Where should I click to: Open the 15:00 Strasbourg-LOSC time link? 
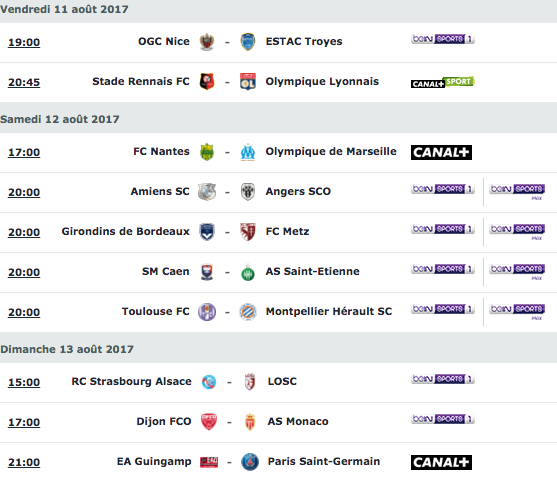point(24,382)
